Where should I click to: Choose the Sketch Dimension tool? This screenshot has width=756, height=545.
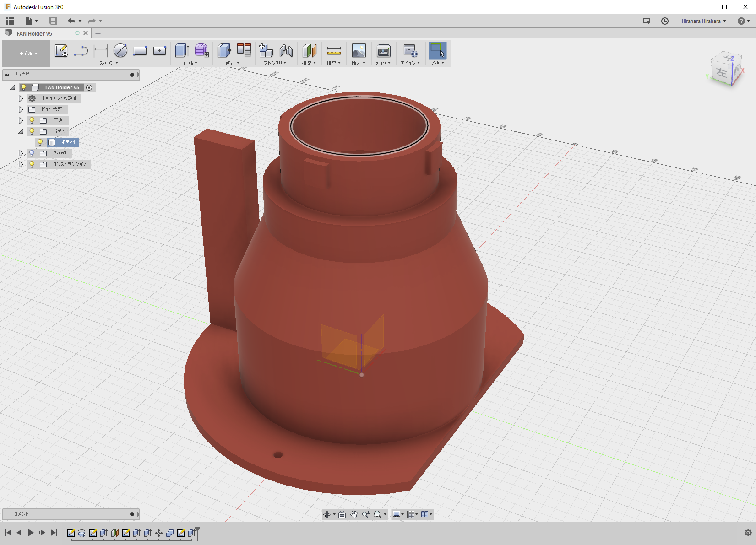(x=100, y=51)
